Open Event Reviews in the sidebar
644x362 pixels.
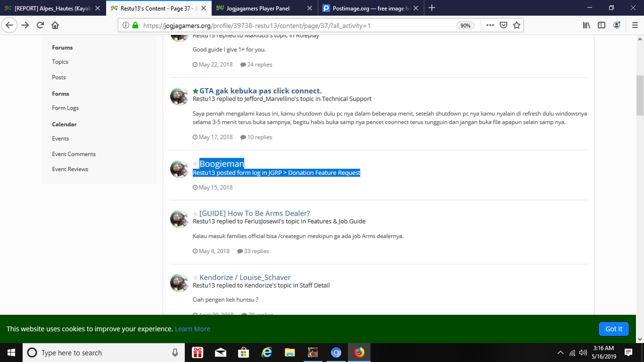point(70,169)
